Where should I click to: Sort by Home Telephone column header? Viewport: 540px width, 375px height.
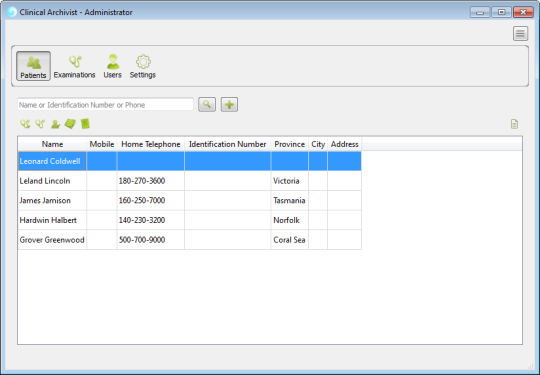151,144
